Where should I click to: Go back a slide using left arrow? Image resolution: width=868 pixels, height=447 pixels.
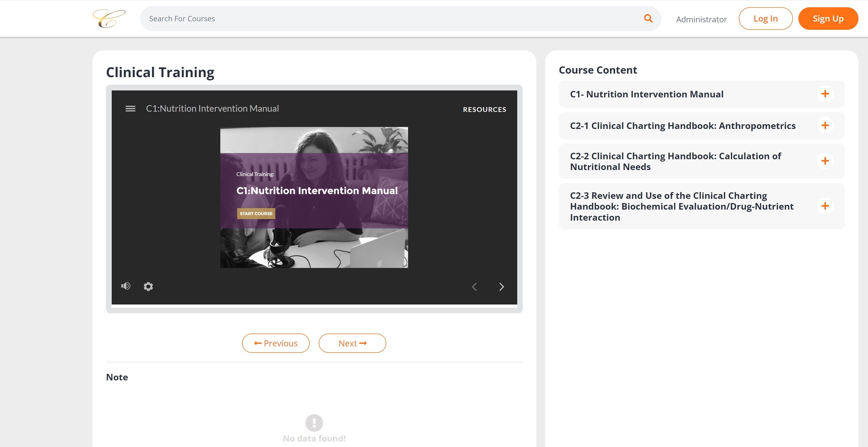[474, 286]
